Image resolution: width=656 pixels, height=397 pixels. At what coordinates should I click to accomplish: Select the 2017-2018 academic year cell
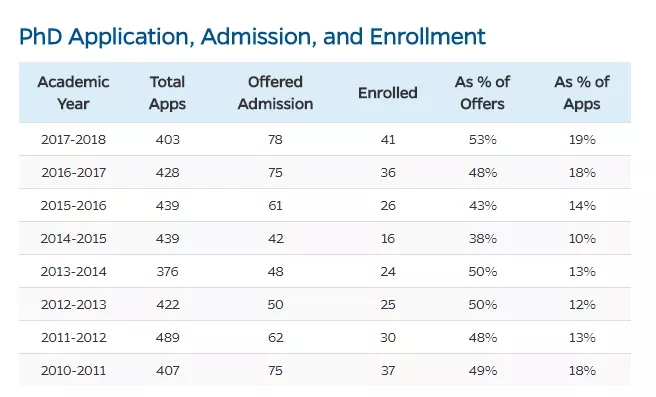click(x=74, y=139)
